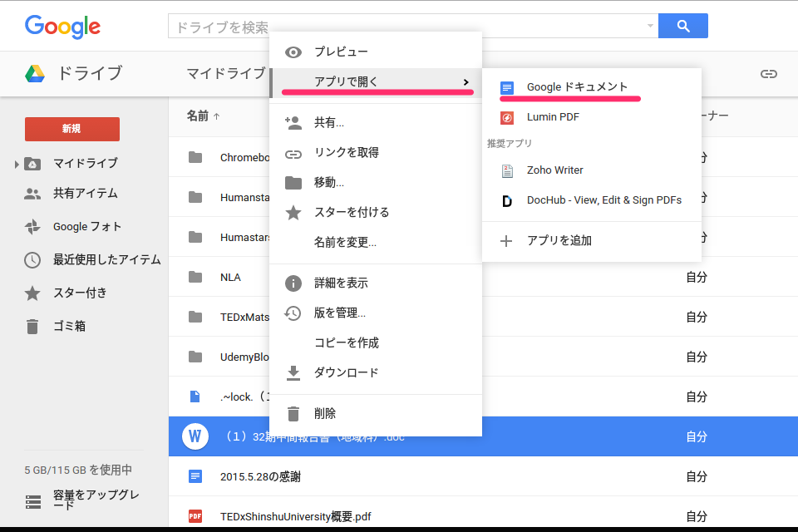Click the pinwheel icon for Google フォト
Screen dimensions: 798x532
click(x=32, y=227)
